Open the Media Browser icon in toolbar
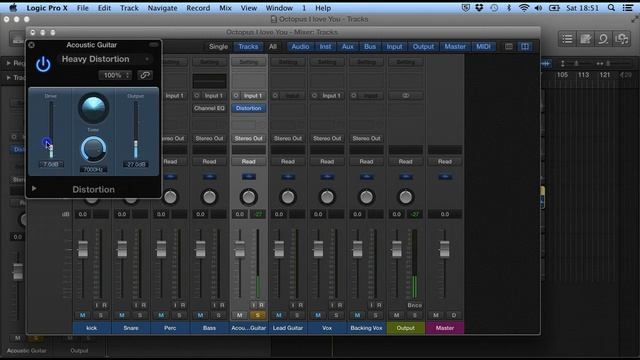The height and width of the screenshot is (360, 640). coord(622,39)
